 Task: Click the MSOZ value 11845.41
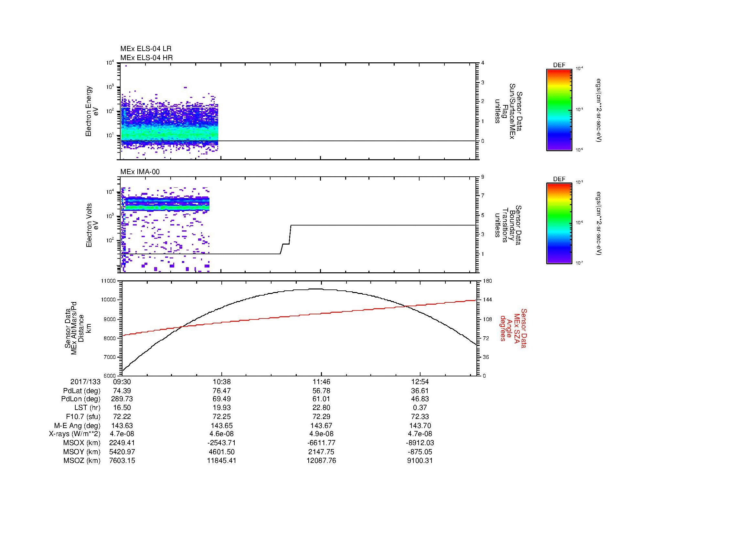[x=222, y=461]
